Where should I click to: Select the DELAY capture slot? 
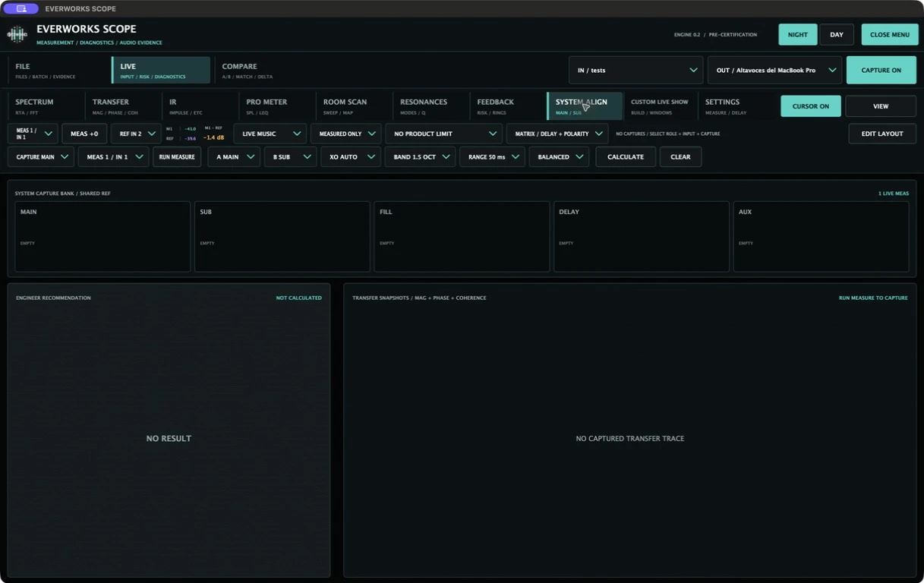[x=642, y=236]
